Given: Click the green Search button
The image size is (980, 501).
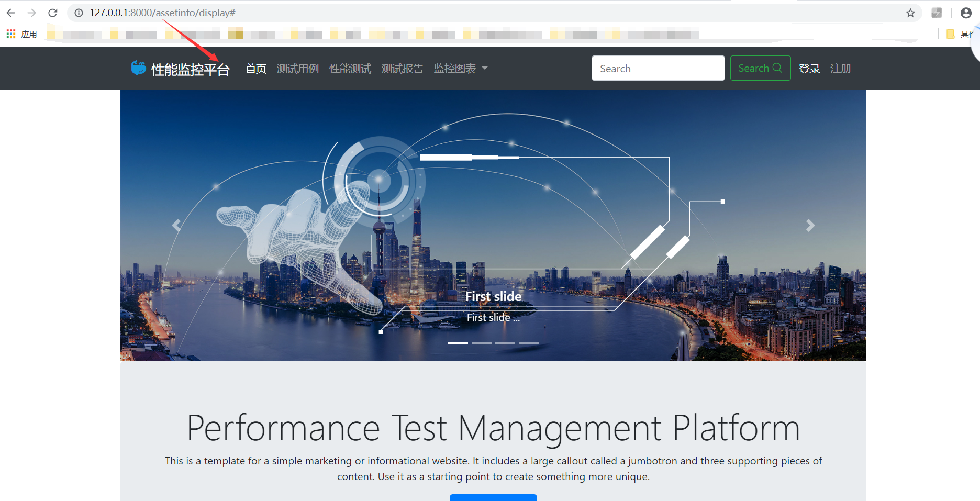Looking at the screenshot, I should point(760,68).
